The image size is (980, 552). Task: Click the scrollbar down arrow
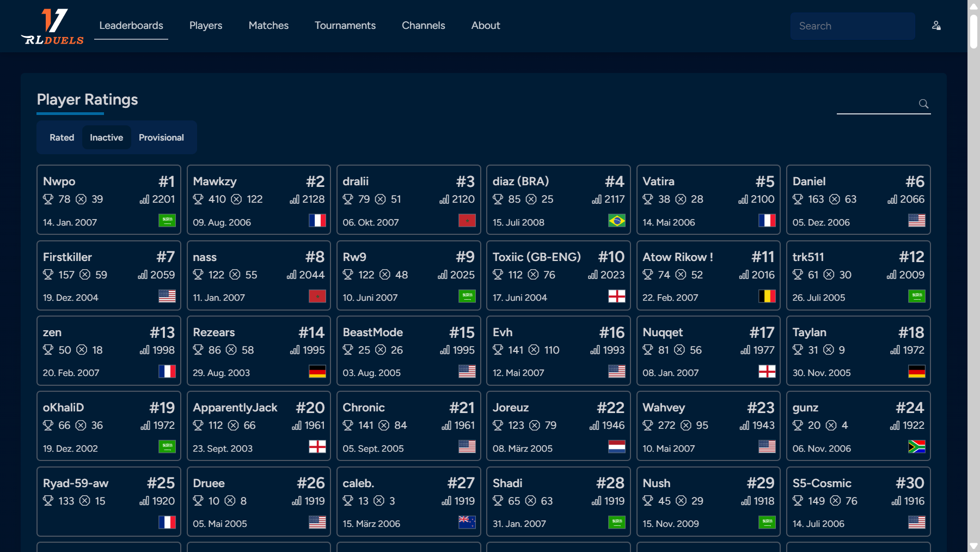[x=973, y=546]
